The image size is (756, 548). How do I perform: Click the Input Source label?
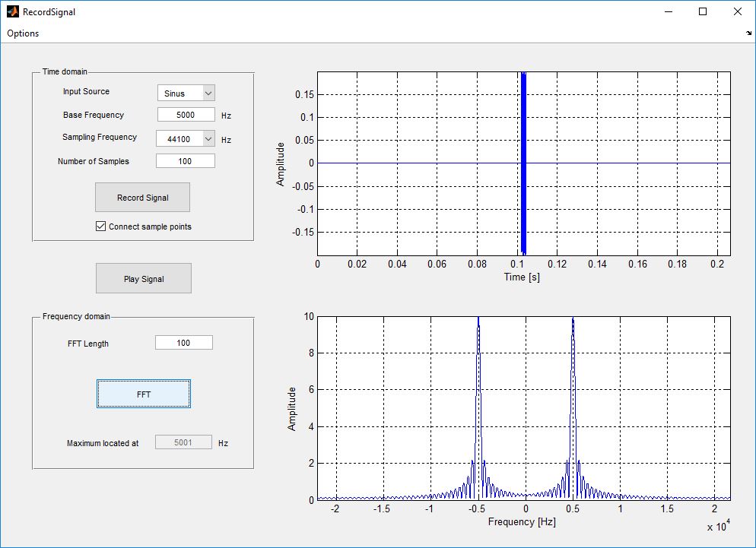(86, 91)
